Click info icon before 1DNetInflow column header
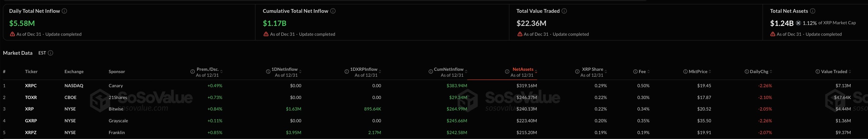This screenshot has height=139, width=868. tap(268, 72)
